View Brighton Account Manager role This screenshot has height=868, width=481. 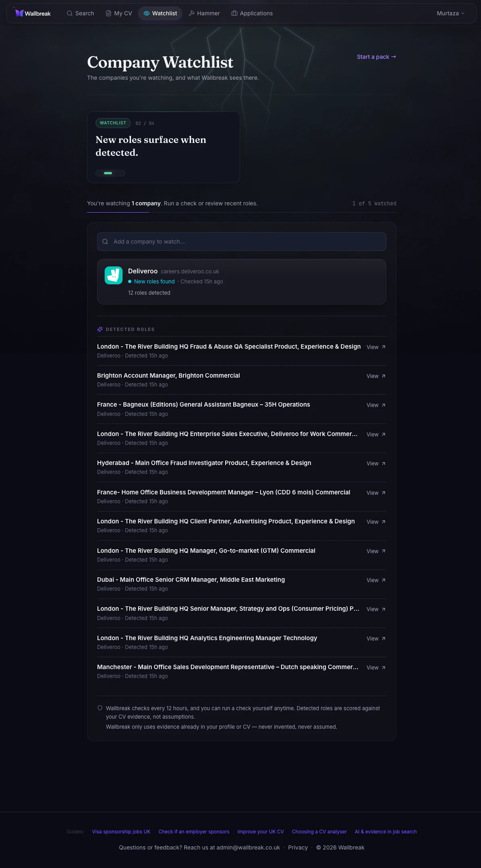pos(376,376)
